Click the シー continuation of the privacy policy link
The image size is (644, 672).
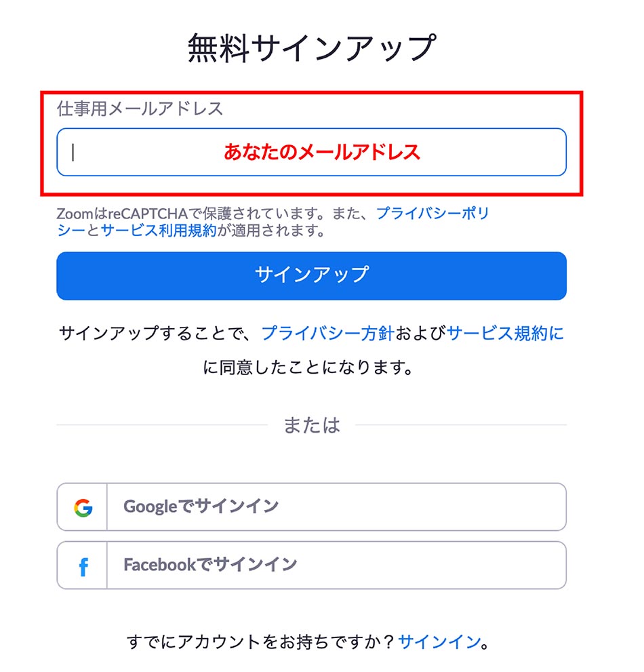(71, 231)
